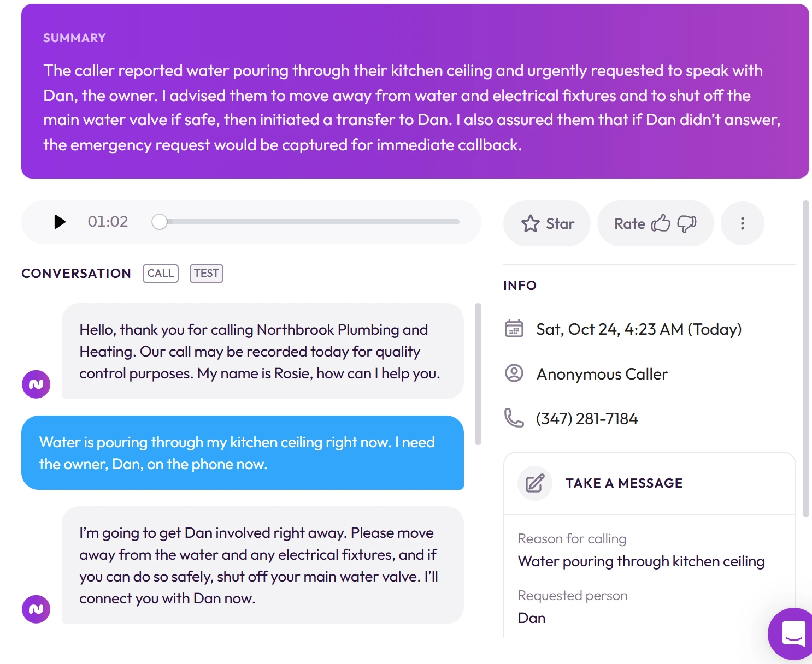Click the Reason for calling label
Viewport: 812px width, 664px height.
pyautogui.click(x=572, y=539)
